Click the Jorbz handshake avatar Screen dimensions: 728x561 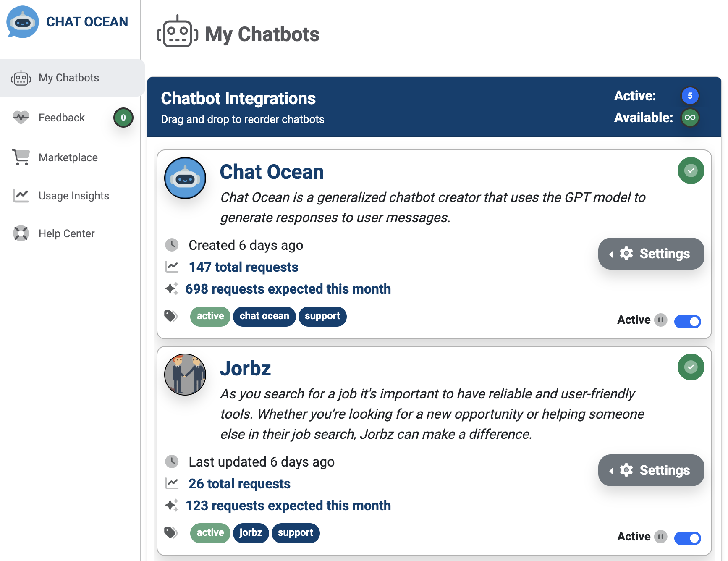point(185,375)
